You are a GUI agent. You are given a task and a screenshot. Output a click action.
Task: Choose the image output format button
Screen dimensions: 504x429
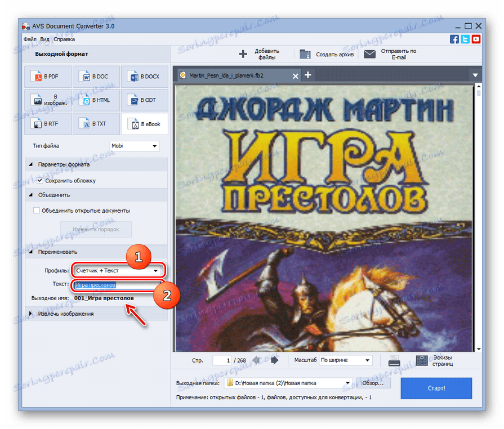(48, 100)
